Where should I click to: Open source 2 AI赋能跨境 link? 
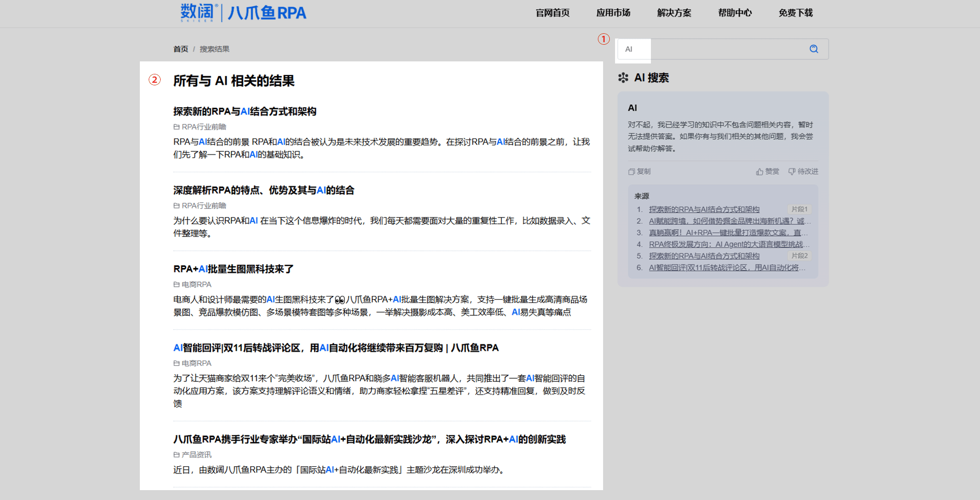coord(729,221)
